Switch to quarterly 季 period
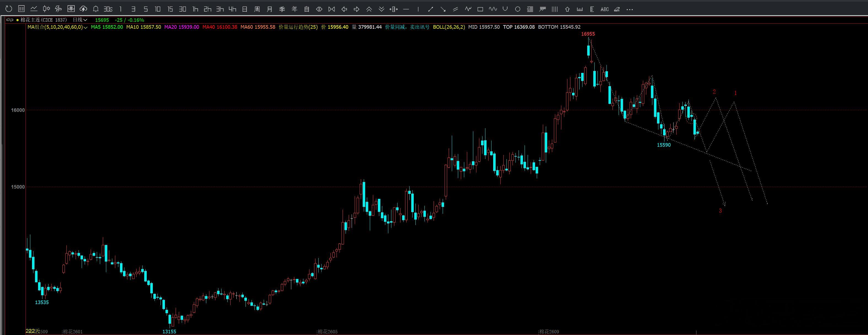This screenshot has width=868, height=335. 282,9
